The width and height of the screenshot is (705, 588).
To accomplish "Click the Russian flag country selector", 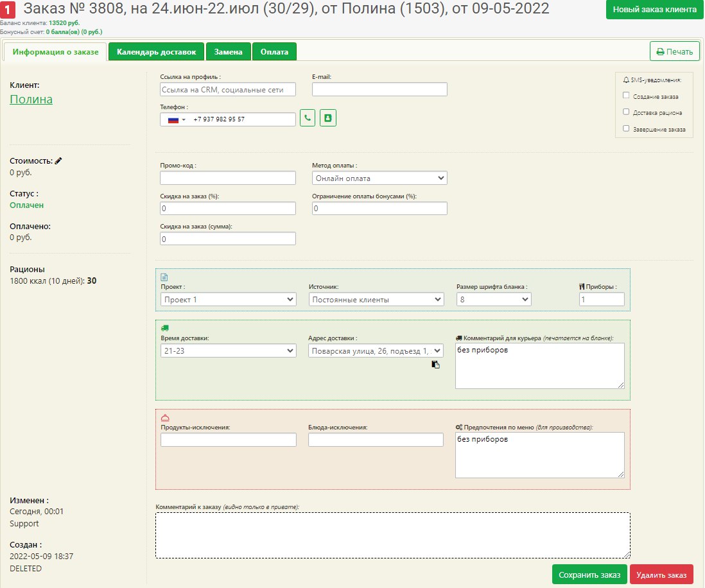I will click(175, 119).
